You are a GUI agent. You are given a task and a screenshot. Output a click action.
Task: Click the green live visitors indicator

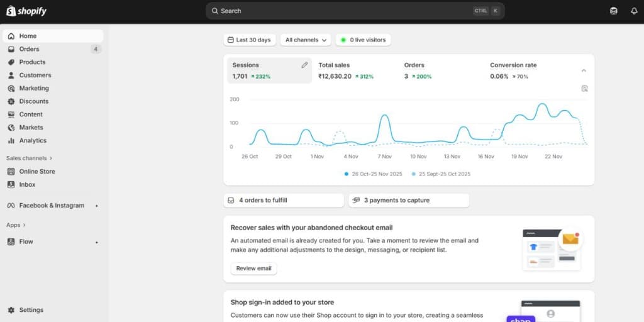(x=343, y=40)
